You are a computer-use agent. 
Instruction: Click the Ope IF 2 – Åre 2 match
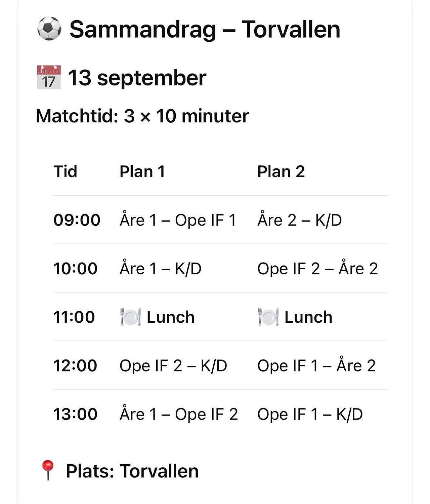click(317, 268)
